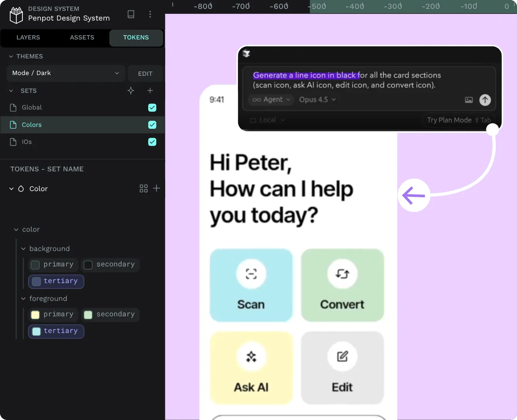517x420 pixels.
Task: Switch to the Assets tab
Action: 82,38
